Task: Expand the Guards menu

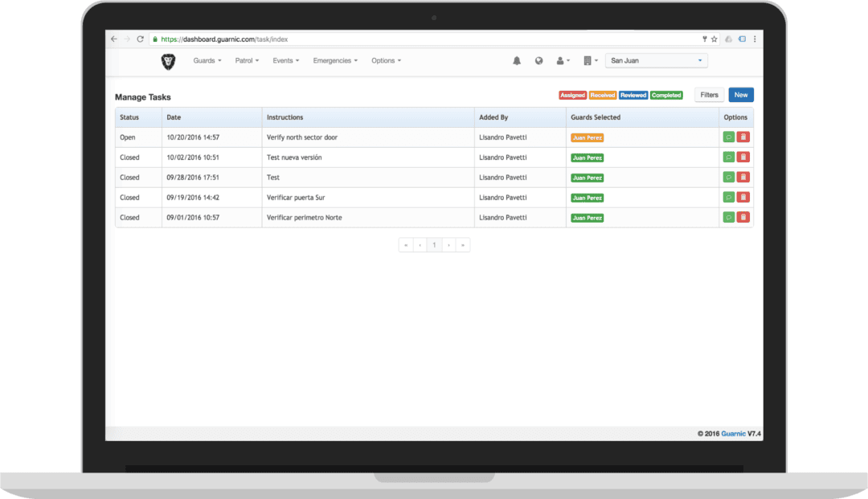Action: tap(207, 60)
